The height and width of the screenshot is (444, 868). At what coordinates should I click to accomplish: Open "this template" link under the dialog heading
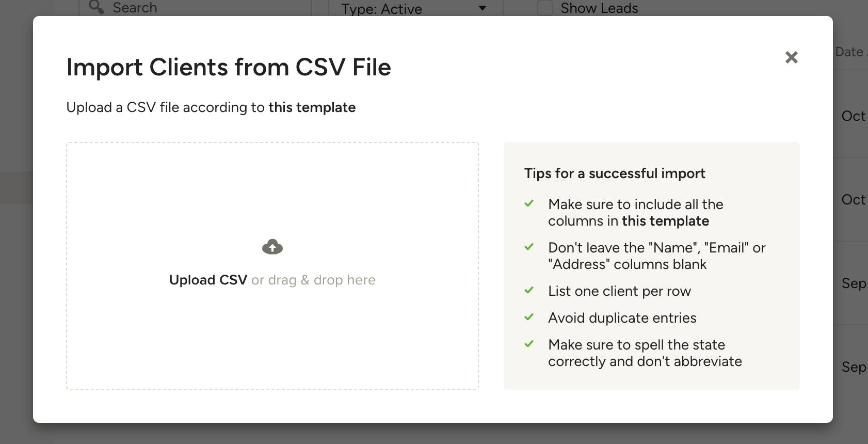[x=312, y=107]
